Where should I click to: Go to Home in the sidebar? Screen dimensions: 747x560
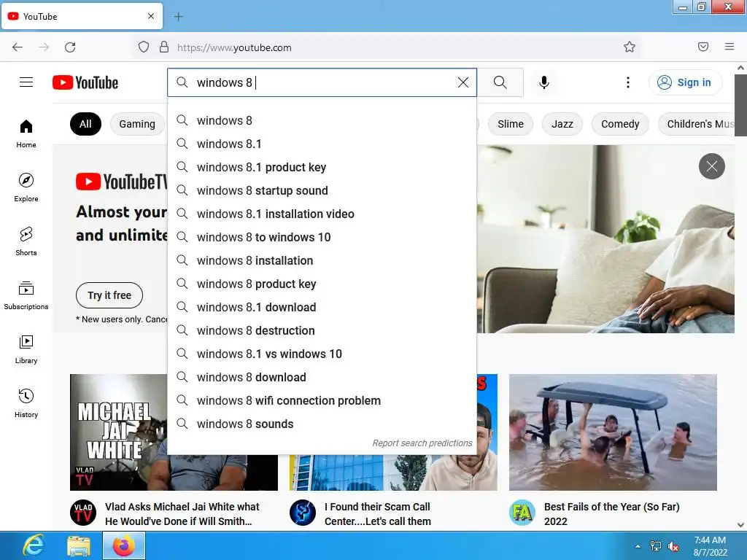point(26,134)
